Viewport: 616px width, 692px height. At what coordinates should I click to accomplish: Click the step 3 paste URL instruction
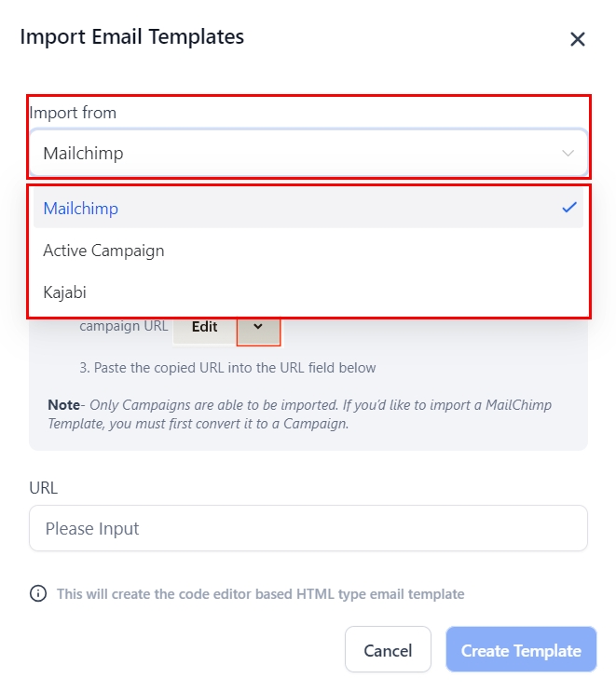227,368
